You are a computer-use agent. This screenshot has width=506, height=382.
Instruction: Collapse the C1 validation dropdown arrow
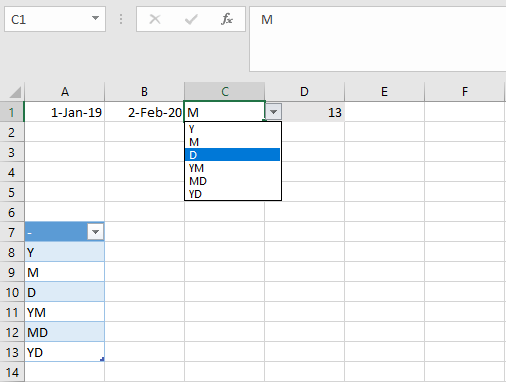274,112
